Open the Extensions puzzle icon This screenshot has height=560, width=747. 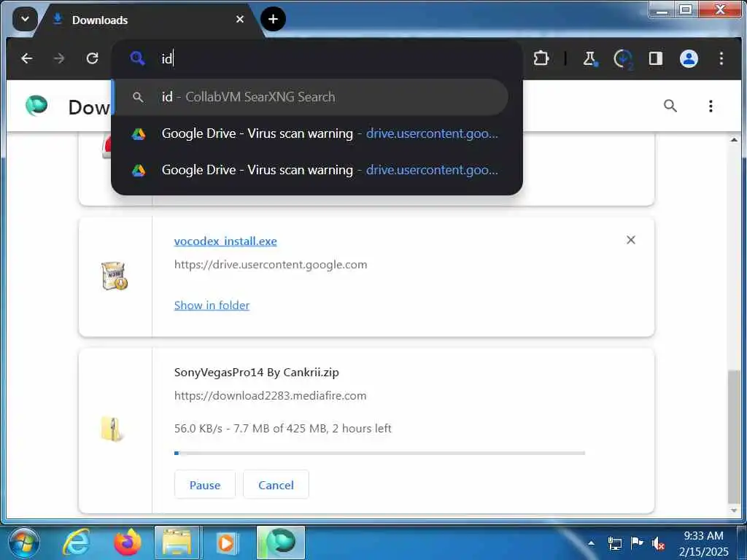542,58
